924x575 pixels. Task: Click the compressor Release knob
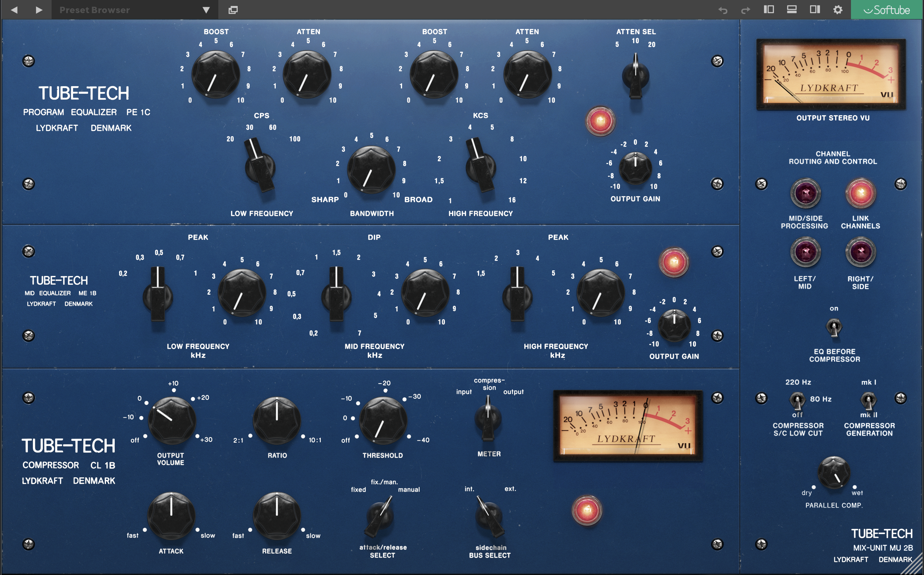[x=277, y=516]
